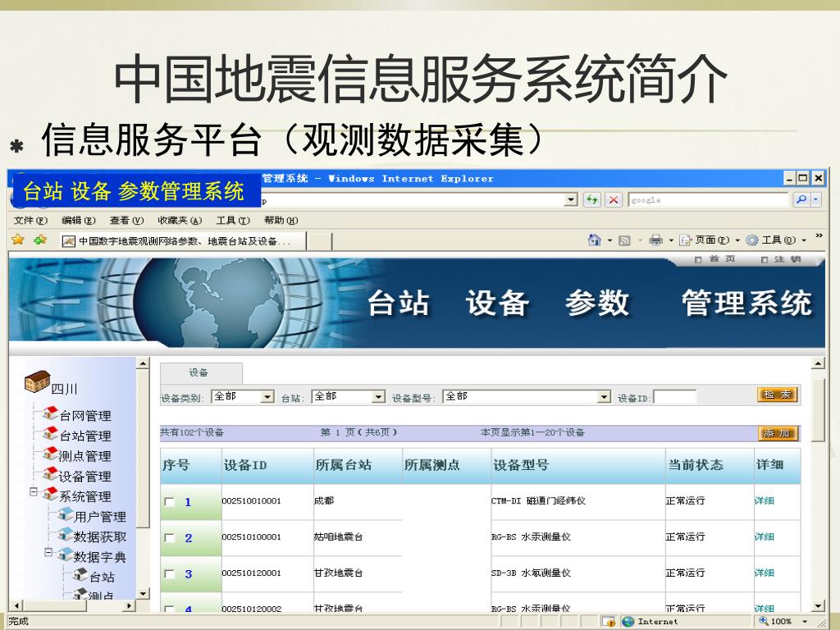Switch to the 设备 tab
Image resolution: width=840 pixels, height=630 pixels.
[x=201, y=373]
